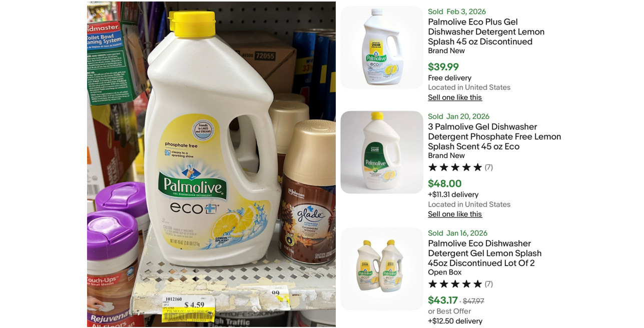Click the $39.99 price

pos(443,67)
